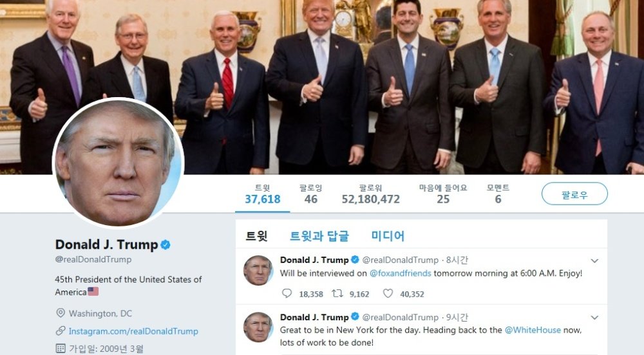
Task: Open the 미디어 tab
Action: pyautogui.click(x=388, y=236)
